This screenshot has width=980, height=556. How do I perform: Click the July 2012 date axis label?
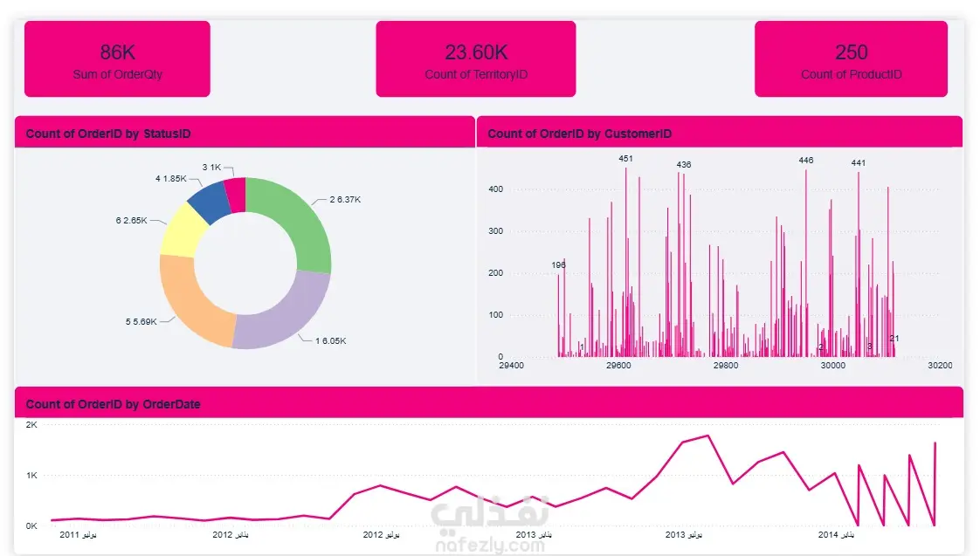[x=381, y=535]
